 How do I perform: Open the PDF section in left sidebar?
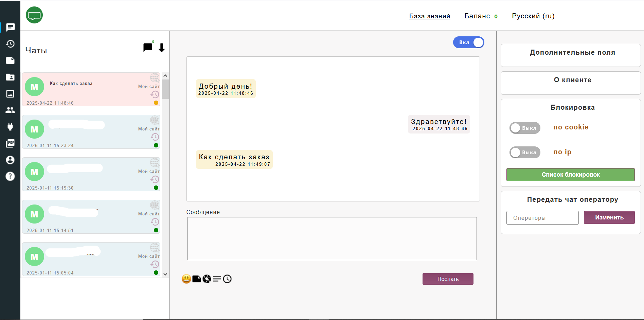click(x=10, y=143)
